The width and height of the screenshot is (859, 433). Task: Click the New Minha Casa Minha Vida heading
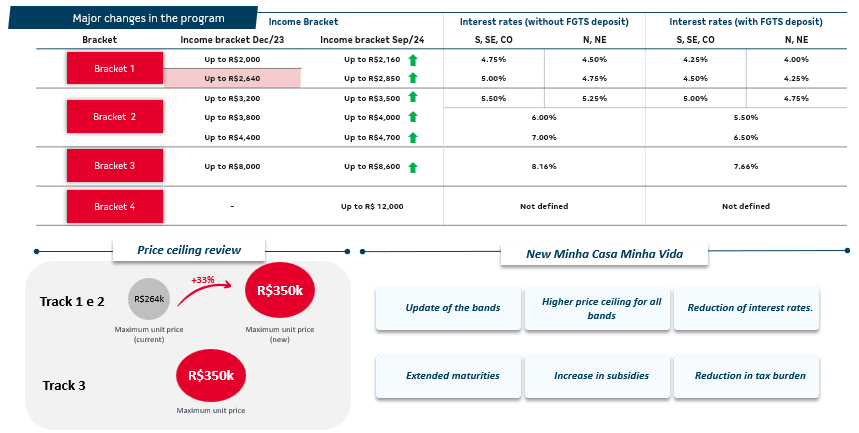pos(604,254)
